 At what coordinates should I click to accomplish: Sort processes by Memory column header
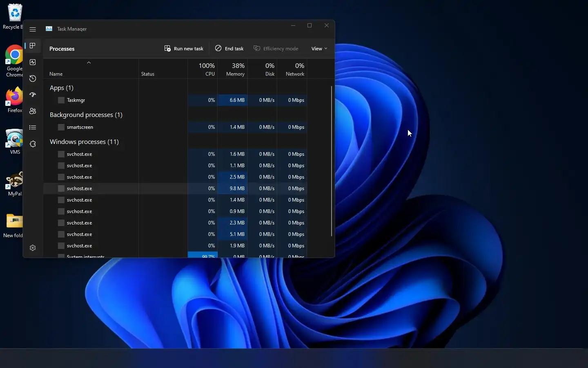232,69
